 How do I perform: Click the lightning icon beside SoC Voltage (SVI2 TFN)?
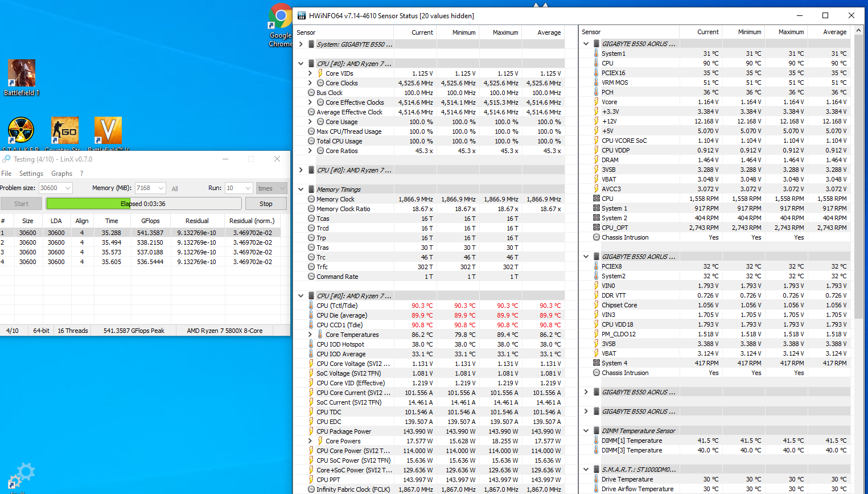point(311,373)
